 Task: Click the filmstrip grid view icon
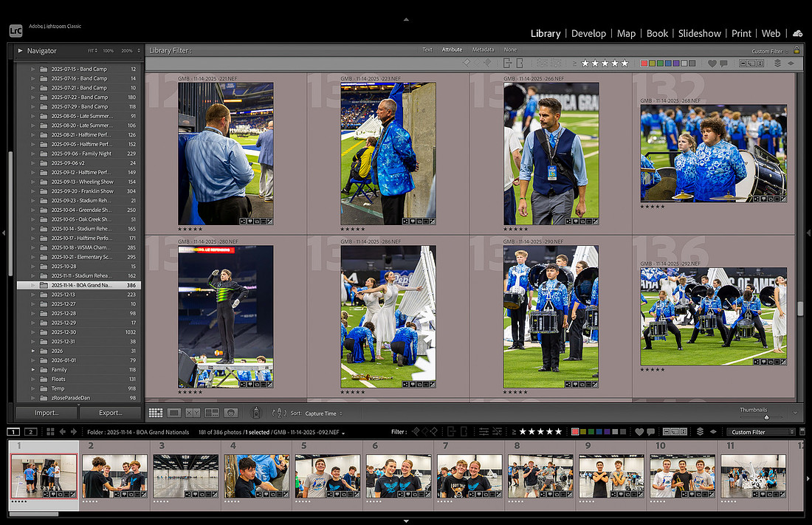[50, 432]
